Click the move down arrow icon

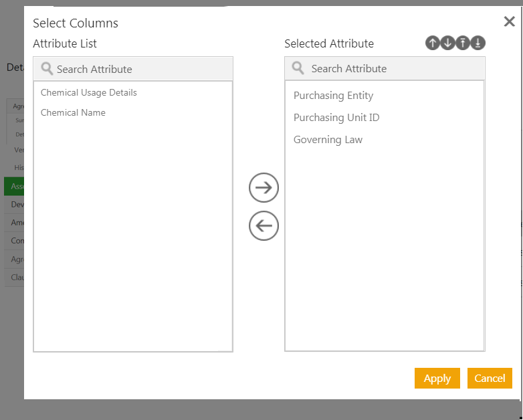[x=447, y=43]
